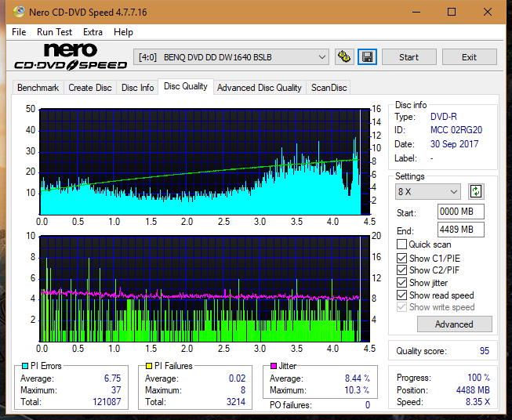Click the disc ID MCC 02RG20
512x420 pixels.
[456, 130]
